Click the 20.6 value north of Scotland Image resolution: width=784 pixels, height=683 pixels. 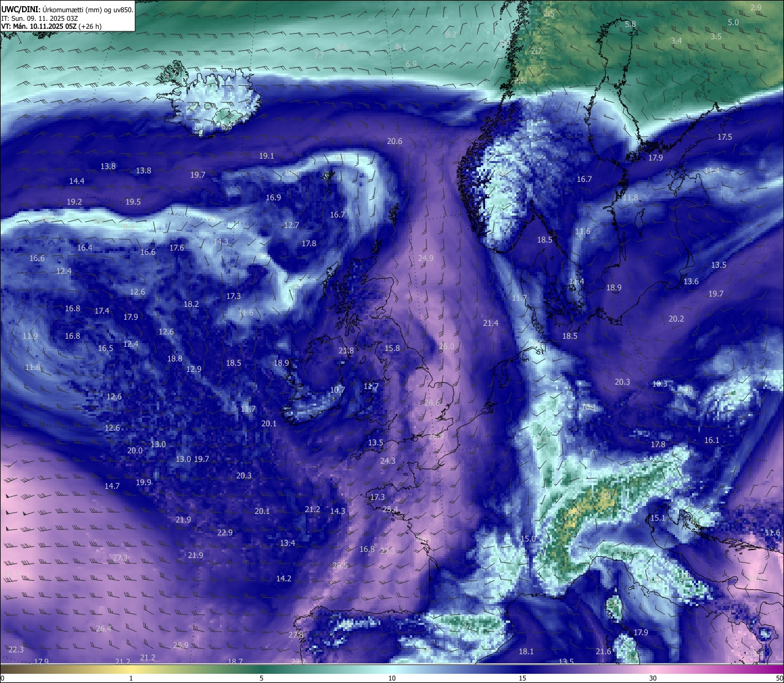394,141
